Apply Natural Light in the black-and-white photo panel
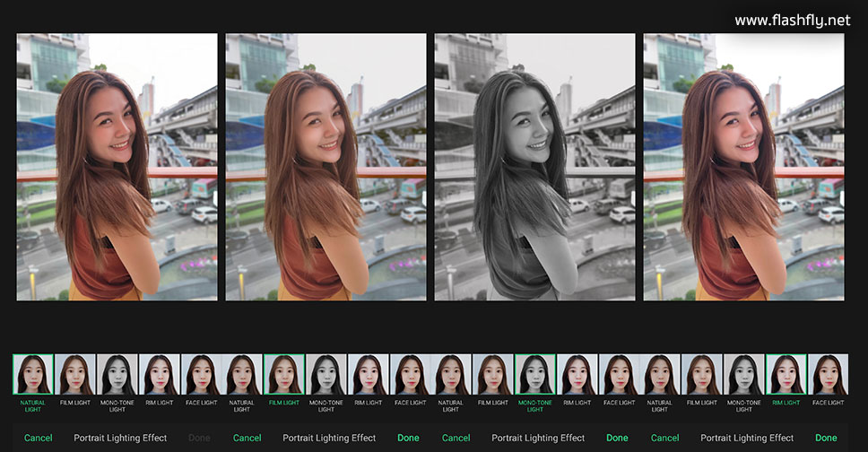 tap(451, 375)
